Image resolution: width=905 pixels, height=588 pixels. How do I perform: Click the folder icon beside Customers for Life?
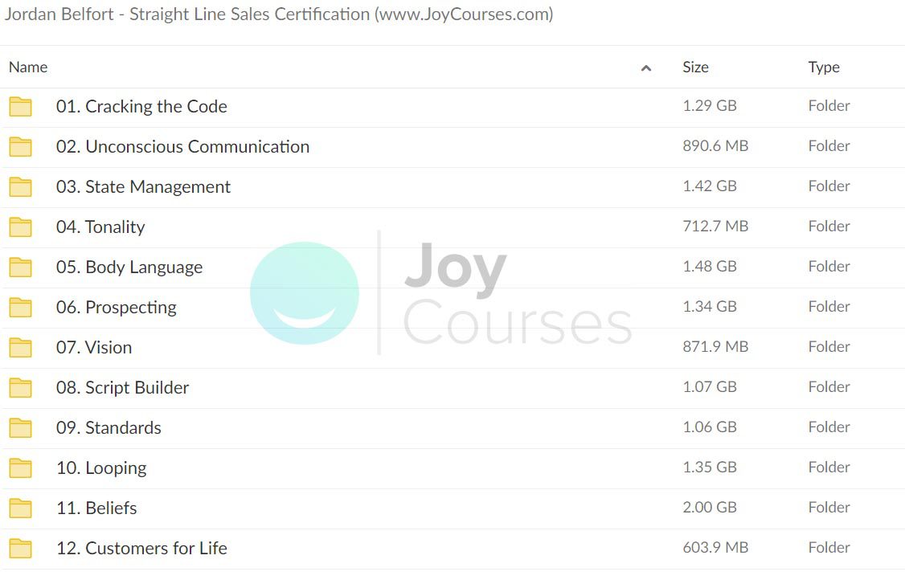click(20, 548)
